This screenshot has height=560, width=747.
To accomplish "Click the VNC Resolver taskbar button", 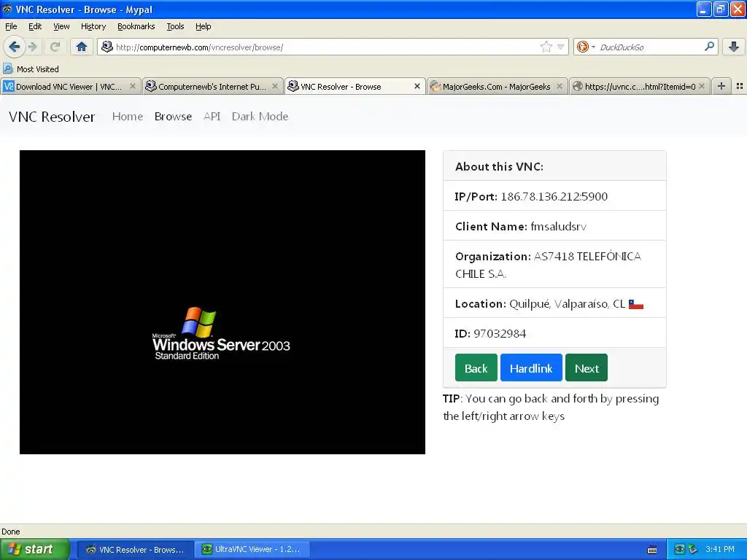I will [x=135, y=549].
